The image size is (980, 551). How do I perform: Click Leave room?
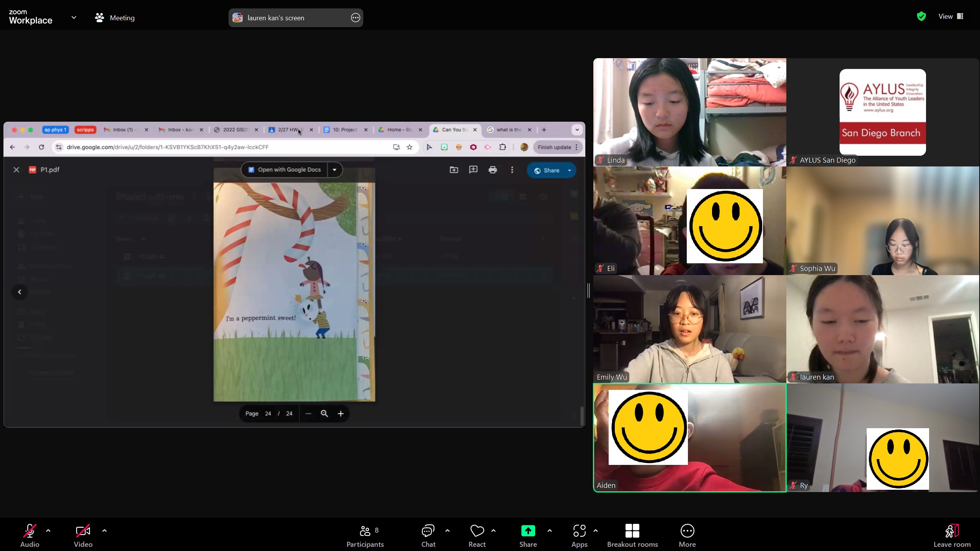click(952, 536)
